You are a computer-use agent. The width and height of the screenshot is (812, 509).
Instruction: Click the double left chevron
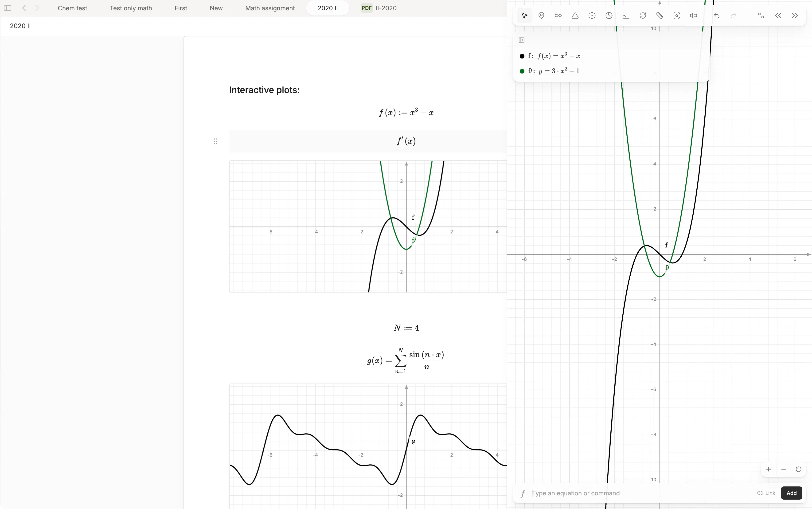point(778,16)
